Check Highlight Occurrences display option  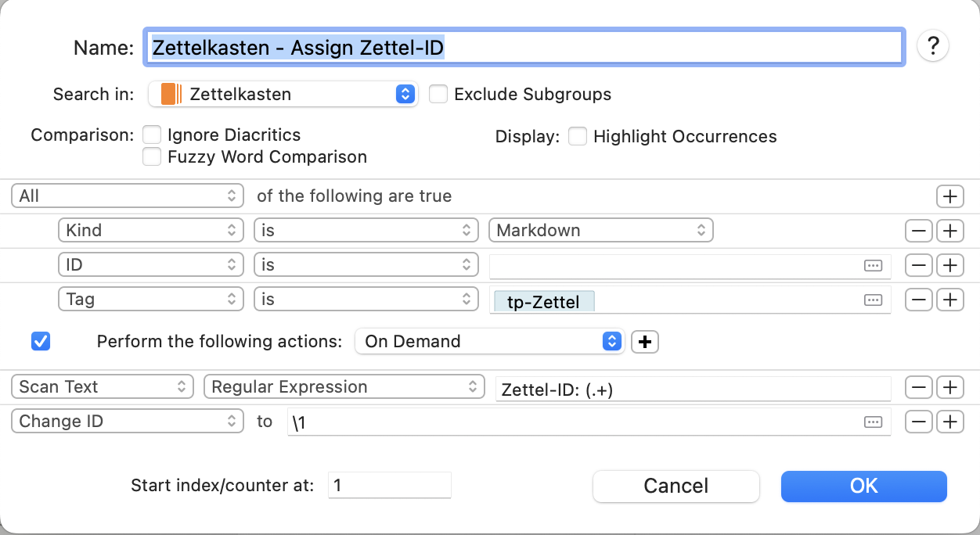pos(578,136)
